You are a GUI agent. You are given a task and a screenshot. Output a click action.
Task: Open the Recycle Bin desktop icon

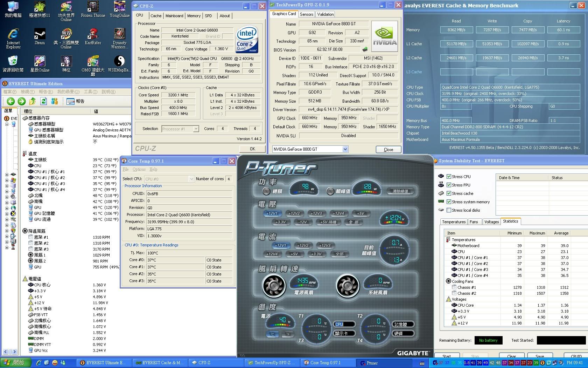click(13, 64)
